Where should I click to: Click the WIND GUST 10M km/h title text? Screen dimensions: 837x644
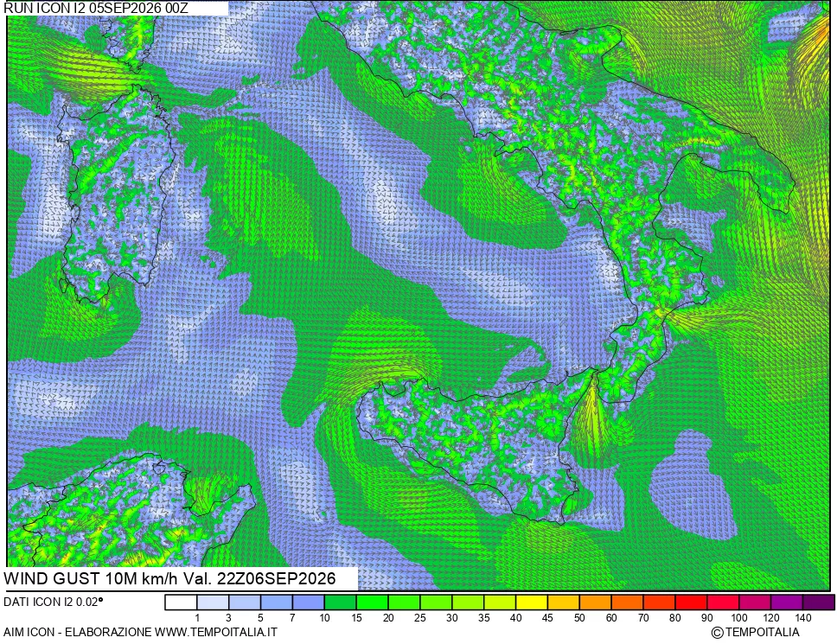pos(169,578)
